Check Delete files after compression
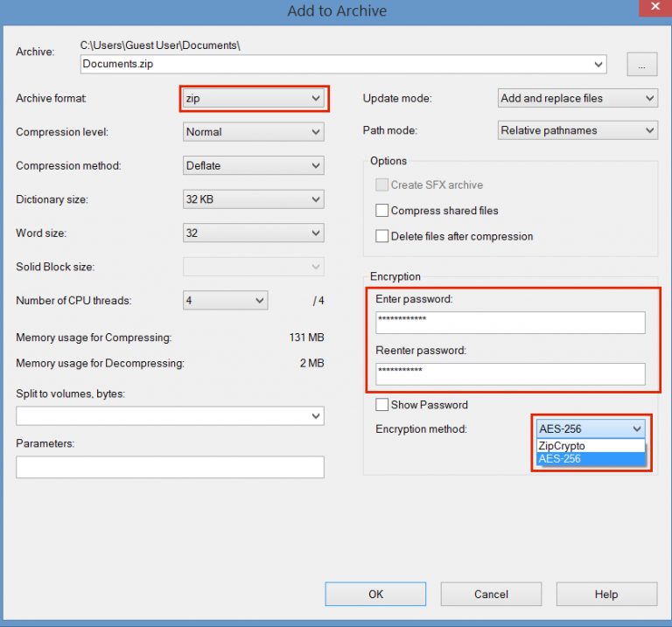This screenshot has height=627, width=672. (381, 236)
